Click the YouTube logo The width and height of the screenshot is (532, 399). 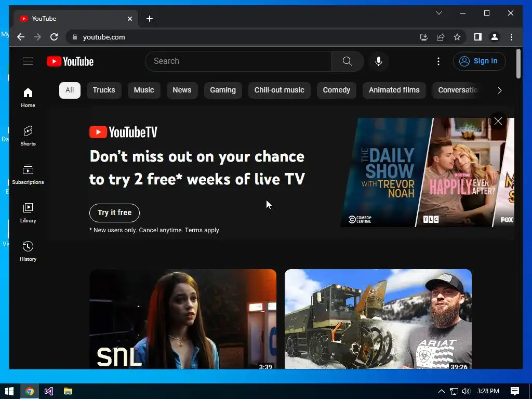70,61
